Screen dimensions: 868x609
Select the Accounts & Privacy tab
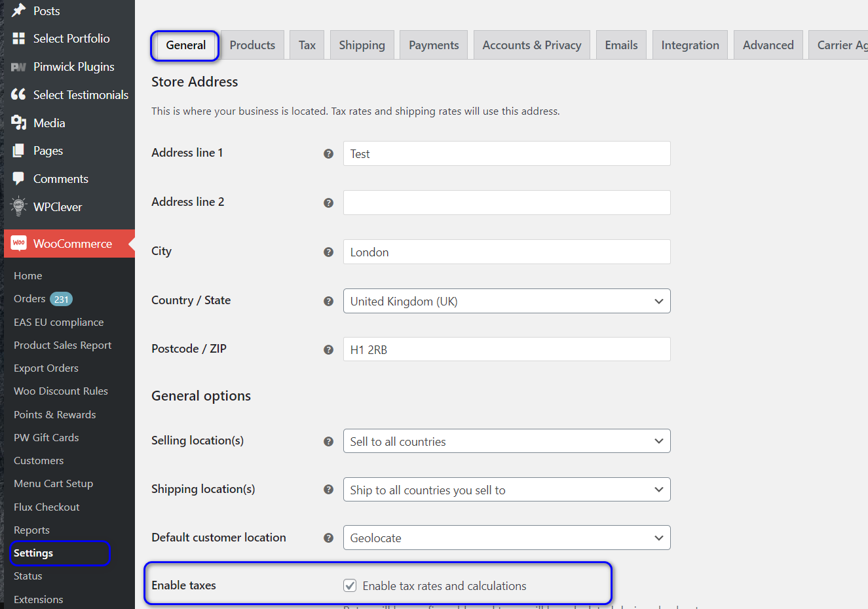click(x=531, y=45)
